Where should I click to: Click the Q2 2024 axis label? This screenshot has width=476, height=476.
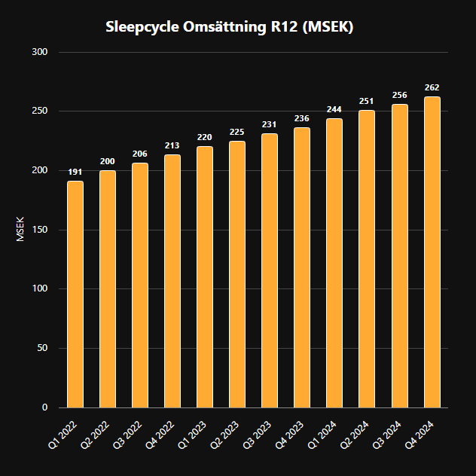354,435
